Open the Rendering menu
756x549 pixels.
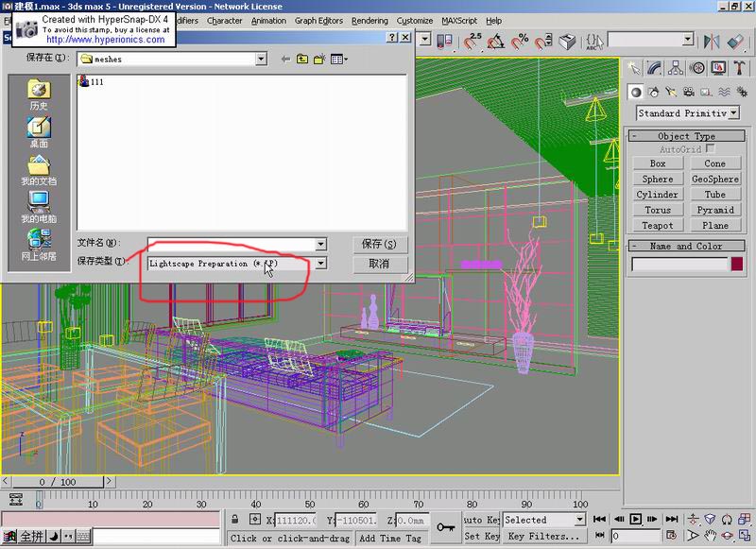click(x=369, y=20)
